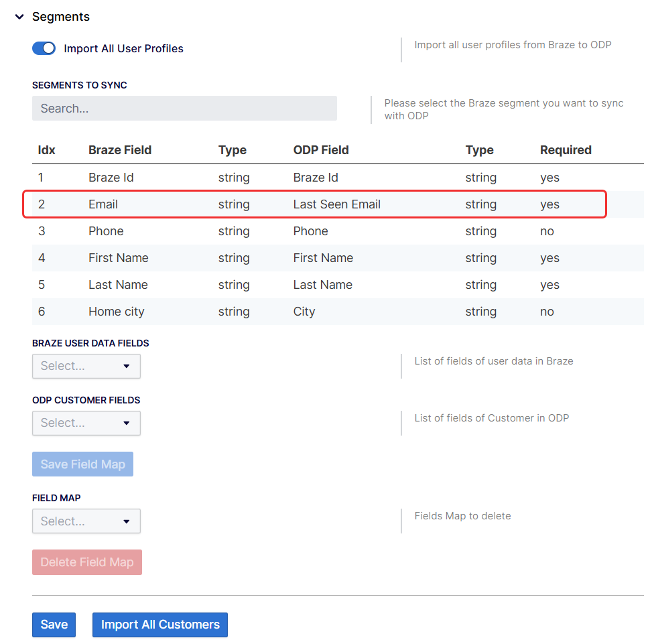Select the Home city to City row

(338, 312)
